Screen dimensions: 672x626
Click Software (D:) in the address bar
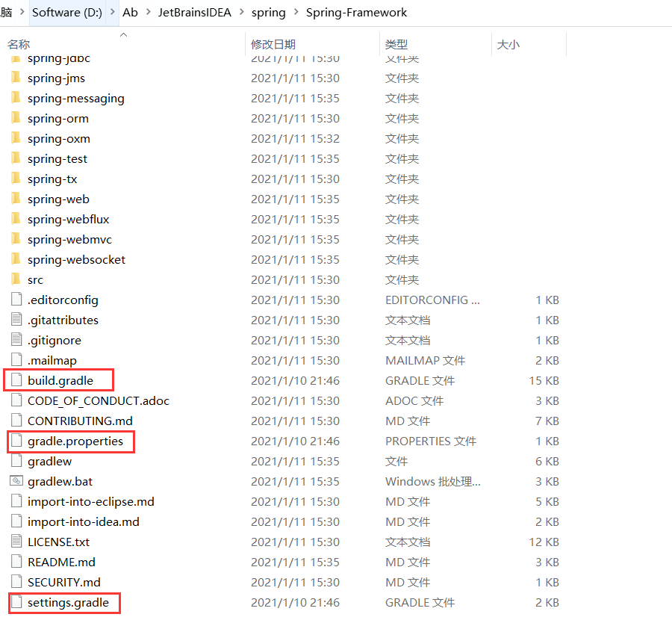pos(67,12)
